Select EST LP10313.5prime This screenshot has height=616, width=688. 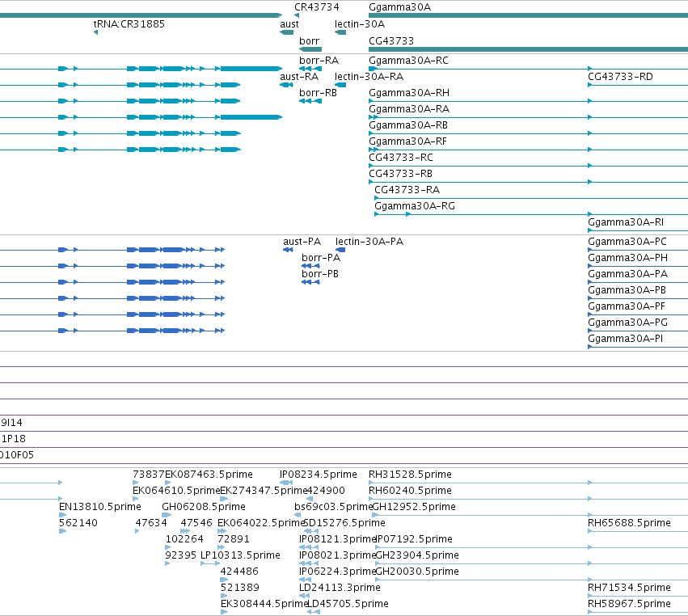point(240,555)
